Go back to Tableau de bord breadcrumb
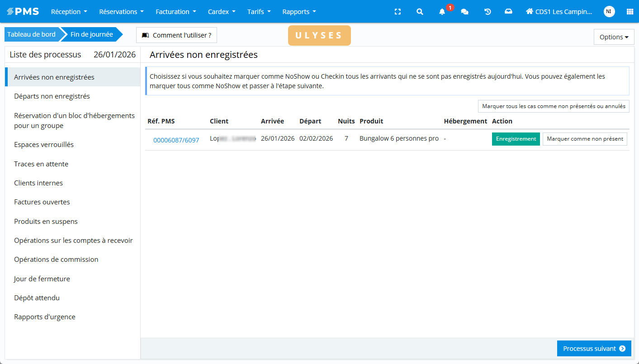 (31, 34)
